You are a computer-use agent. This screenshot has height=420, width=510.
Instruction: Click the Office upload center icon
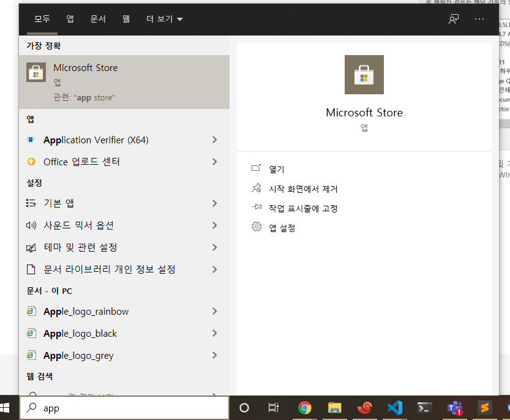[31, 162]
